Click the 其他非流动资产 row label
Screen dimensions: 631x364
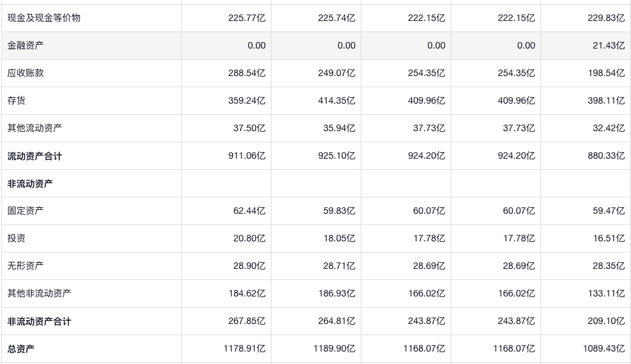coord(39,294)
